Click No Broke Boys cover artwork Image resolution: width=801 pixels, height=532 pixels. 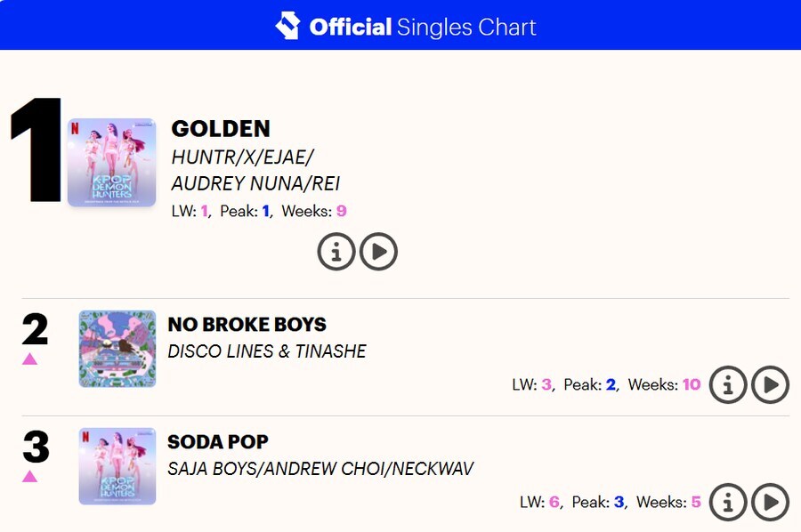(x=117, y=349)
